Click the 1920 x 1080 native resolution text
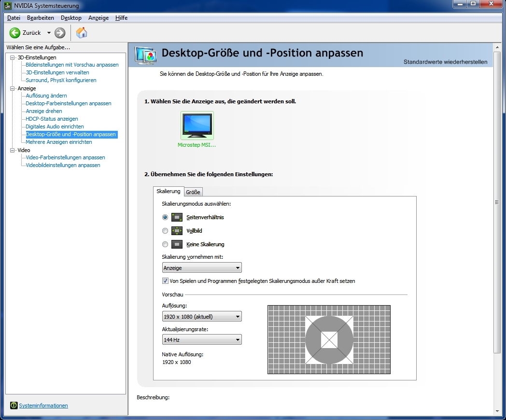Viewport: 506px width, 420px height. click(177, 362)
